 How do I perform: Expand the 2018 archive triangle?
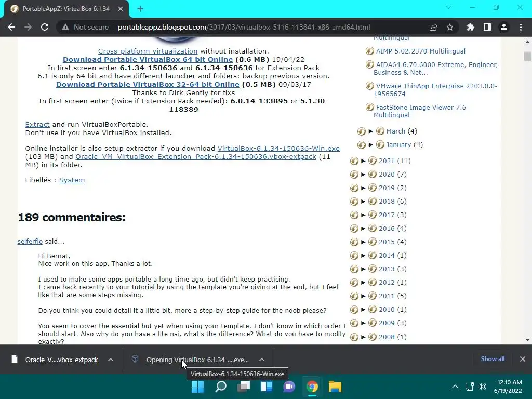point(363,202)
